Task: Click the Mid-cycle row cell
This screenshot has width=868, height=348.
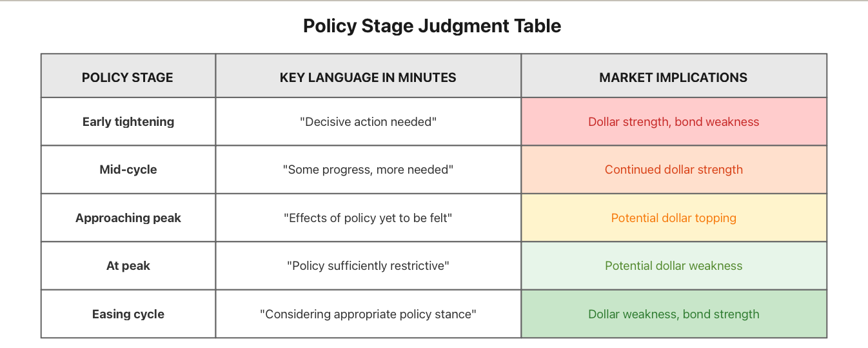Action: [128, 170]
